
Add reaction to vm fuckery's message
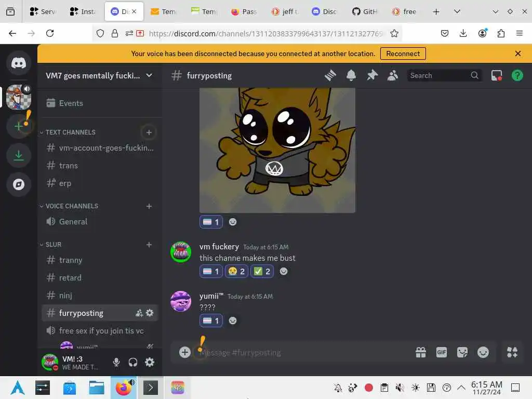(284, 271)
